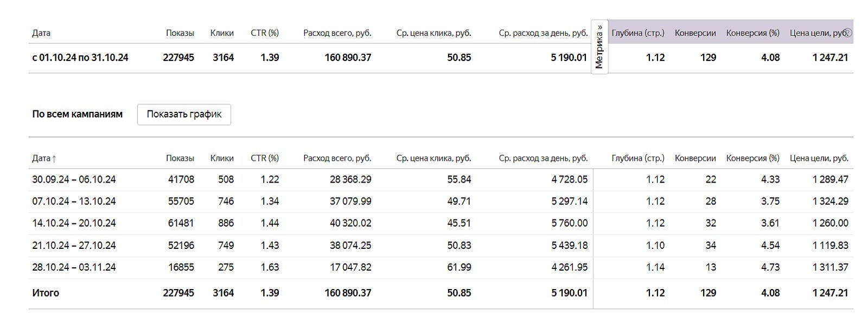The image size is (868, 326).
Task: Click the Итого label in the totals row
Action: click(46, 293)
